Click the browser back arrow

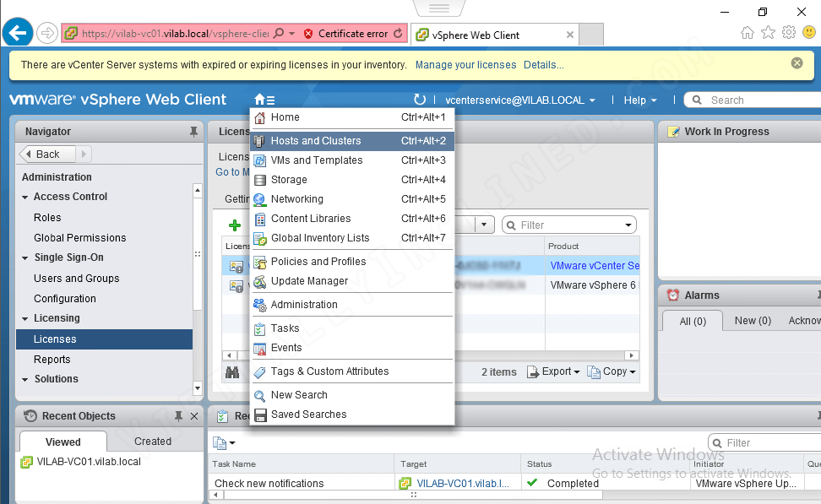17,34
